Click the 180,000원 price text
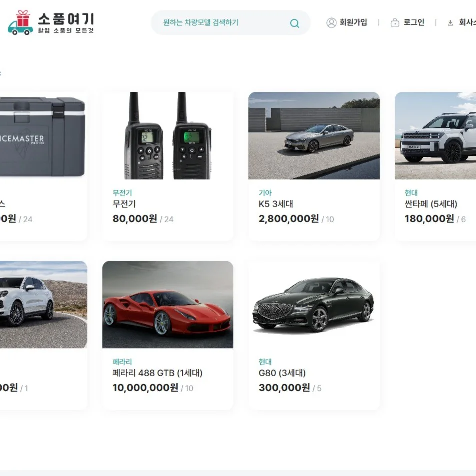 [429, 219]
